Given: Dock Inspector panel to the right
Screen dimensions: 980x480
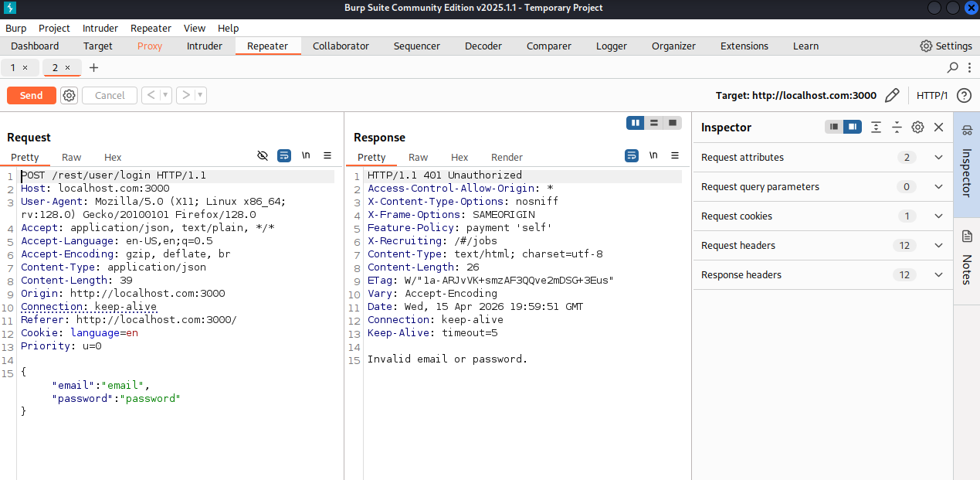Looking at the screenshot, I should [x=853, y=127].
